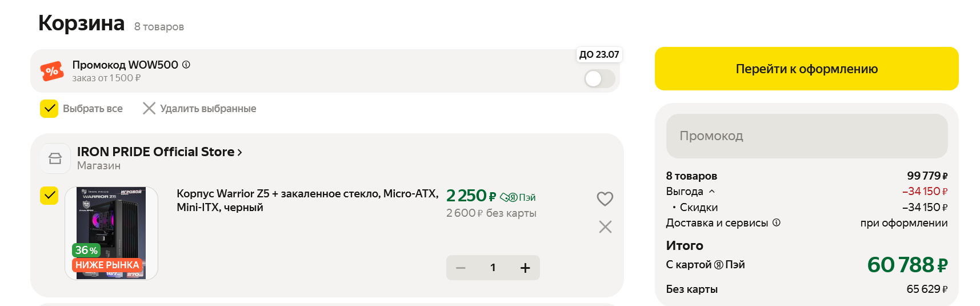Focus the Промокод input field
Viewport: 980px width, 306px height.
pos(806,136)
